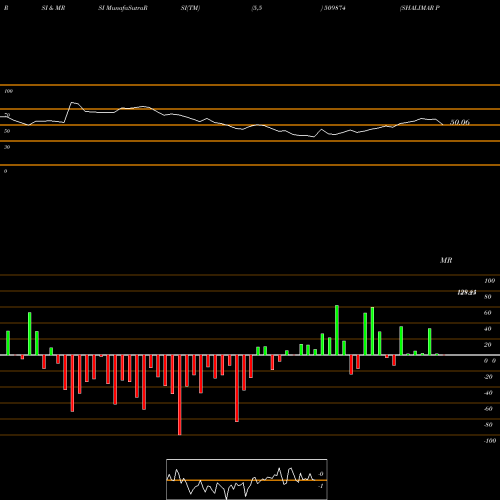Image resolution: width=500 pixels, height=500 pixels.
Task: Click the RSI current value "50.06"
Action: tap(460, 122)
